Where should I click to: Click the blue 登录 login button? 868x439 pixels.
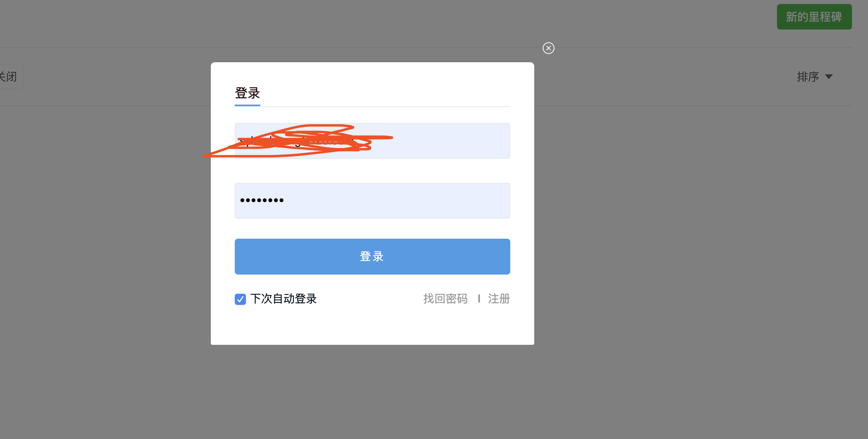373,257
